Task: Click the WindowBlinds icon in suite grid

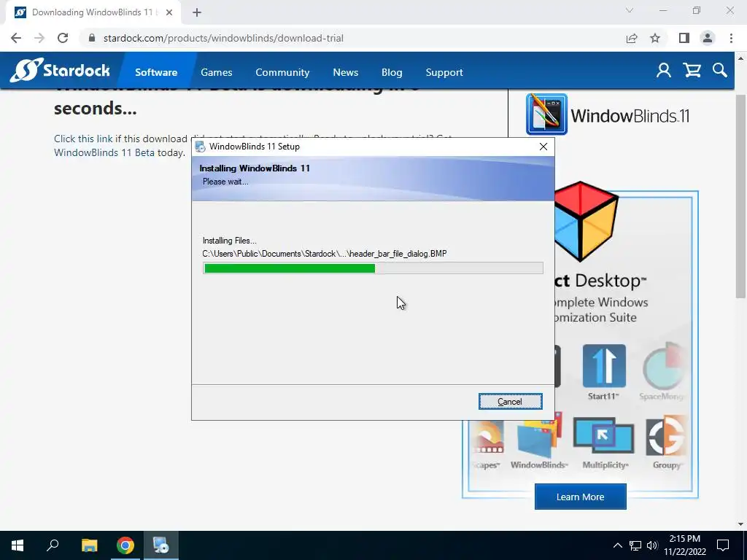Action: [x=539, y=436]
